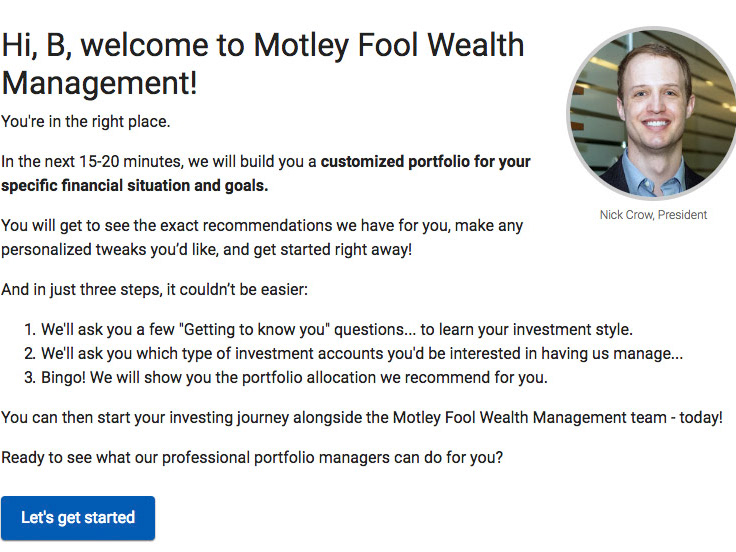Click the start your investing journey sentence
This screenshot has width=736, height=552.
tap(362, 417)
